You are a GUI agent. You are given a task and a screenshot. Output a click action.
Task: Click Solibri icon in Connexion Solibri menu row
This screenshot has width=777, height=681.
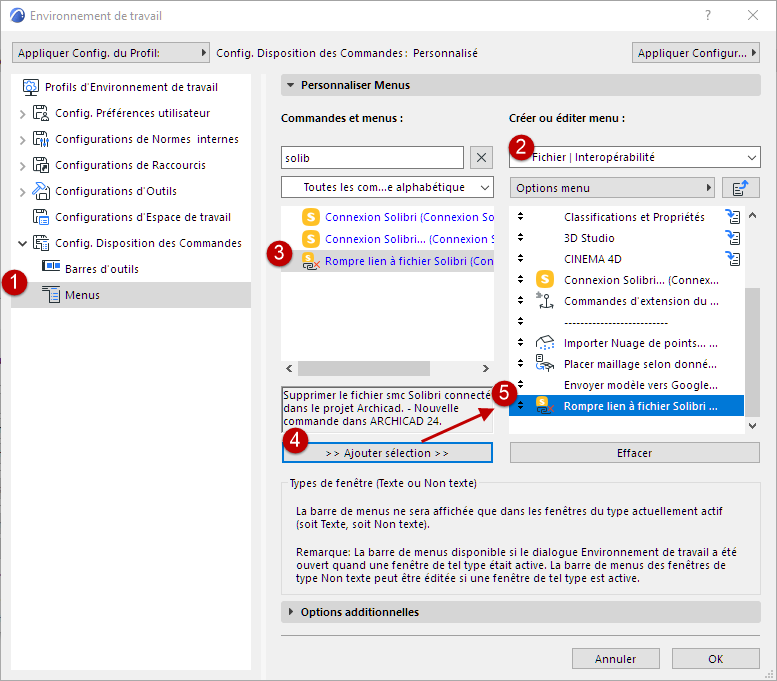click(x=545, y=280)
